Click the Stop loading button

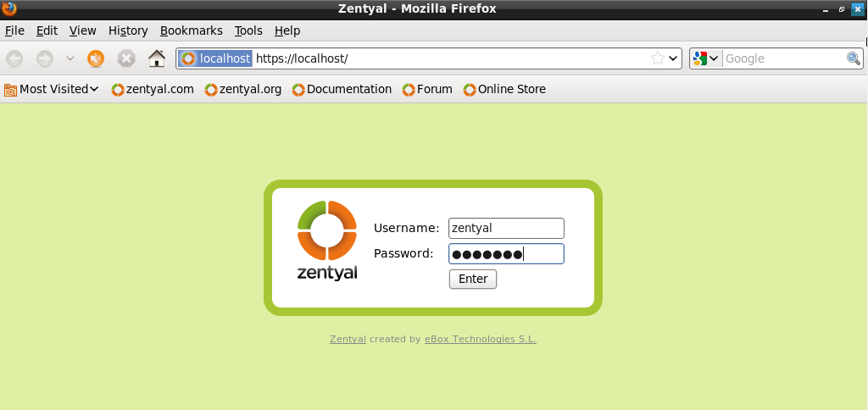coord(126,58)
